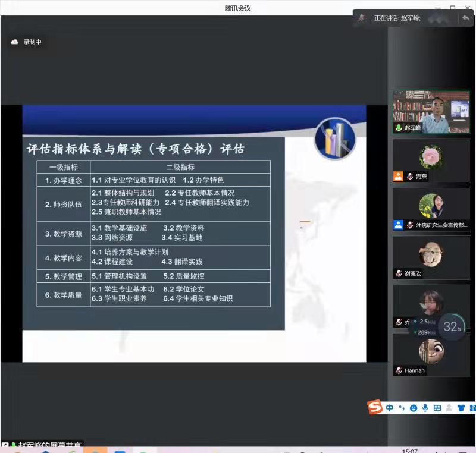476x453 pixels.
Task: Open the Sogou toolbox grid icon
Action: pos(472,408)
